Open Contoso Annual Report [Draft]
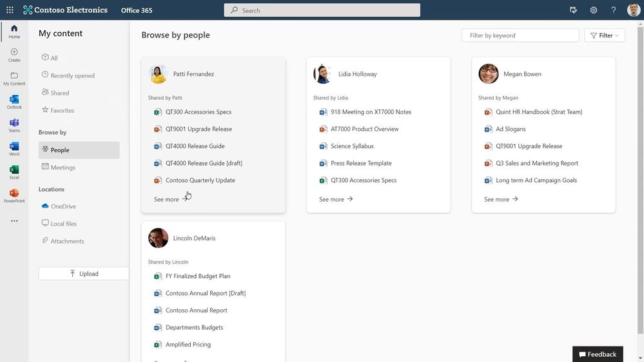 [206, 293]
